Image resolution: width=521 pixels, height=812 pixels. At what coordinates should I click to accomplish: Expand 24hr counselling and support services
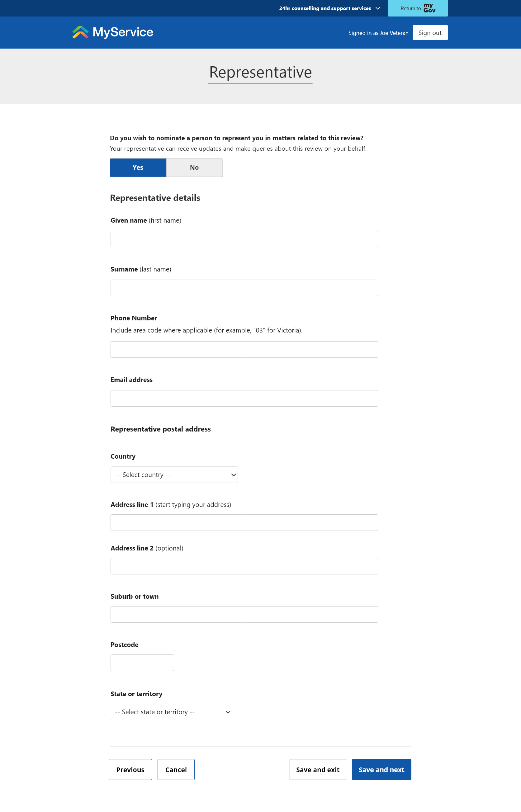(x=329, y=8)
